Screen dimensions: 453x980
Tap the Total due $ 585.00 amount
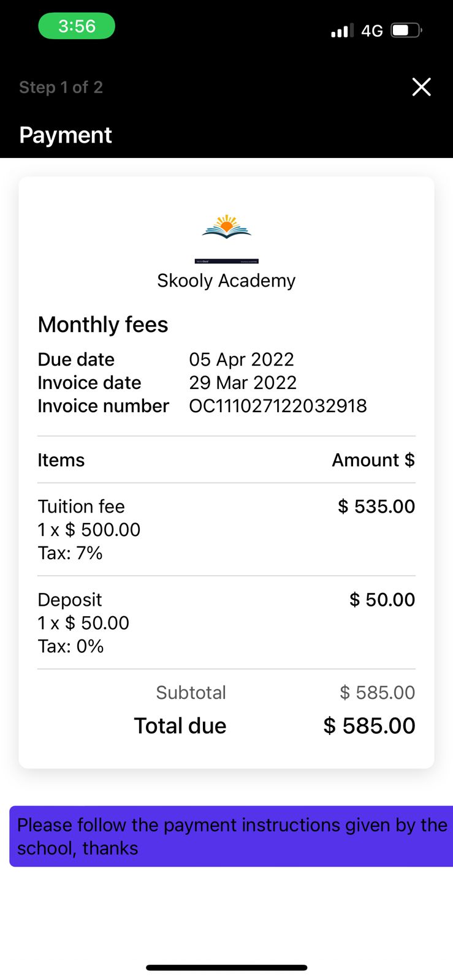tap(369, 726)
